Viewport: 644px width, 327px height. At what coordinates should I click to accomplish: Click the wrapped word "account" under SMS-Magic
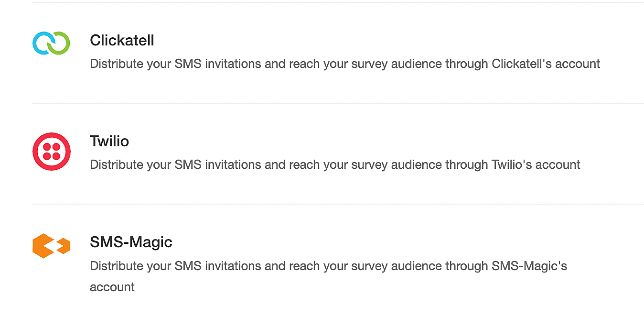click(112, 287)
